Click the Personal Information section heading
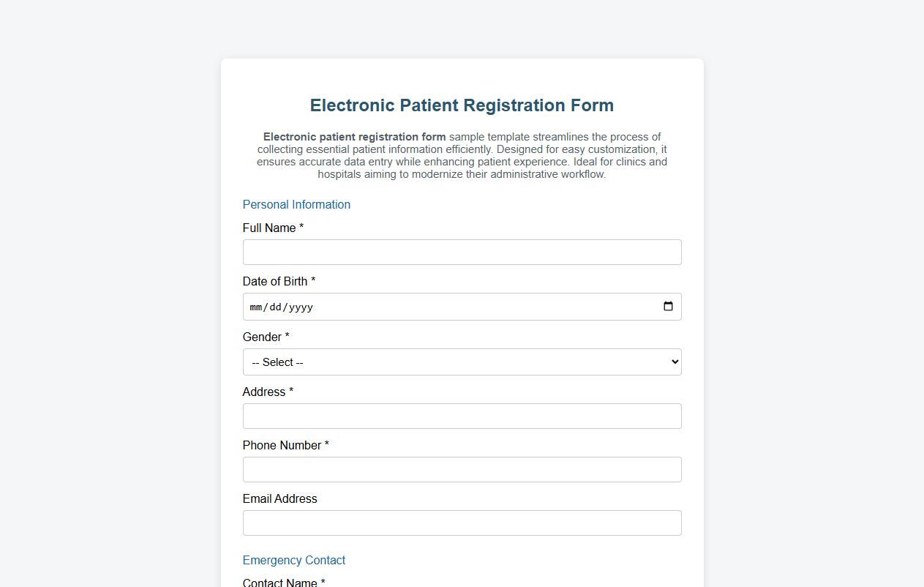 296,204
